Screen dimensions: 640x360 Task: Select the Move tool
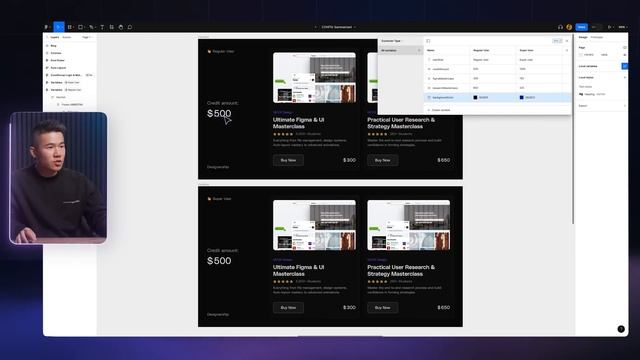59,27
